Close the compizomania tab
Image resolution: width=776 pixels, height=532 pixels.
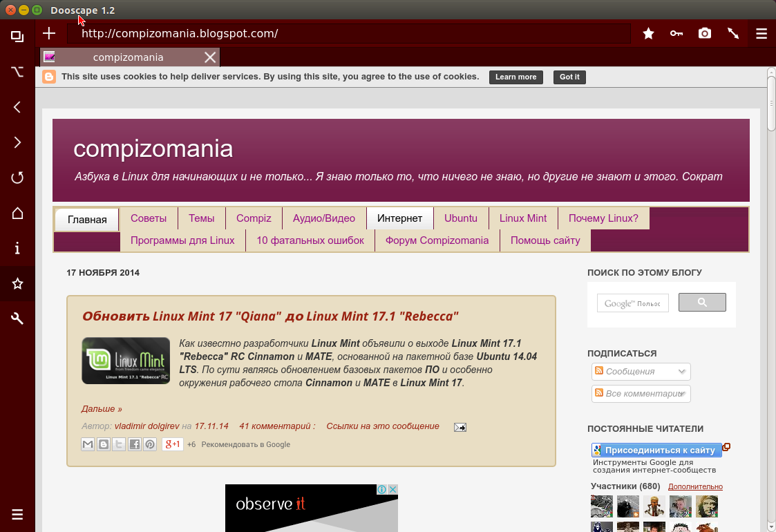(210, 57)
